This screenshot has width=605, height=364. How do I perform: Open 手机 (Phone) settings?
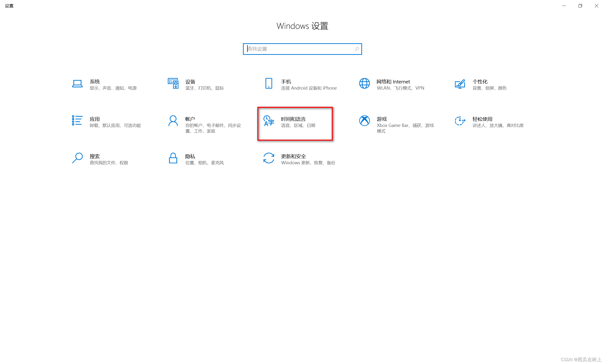299,84
